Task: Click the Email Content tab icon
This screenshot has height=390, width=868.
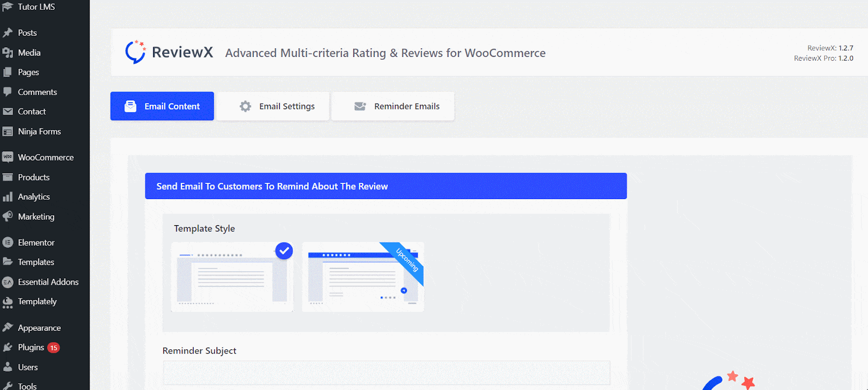Action: (130, 106)
